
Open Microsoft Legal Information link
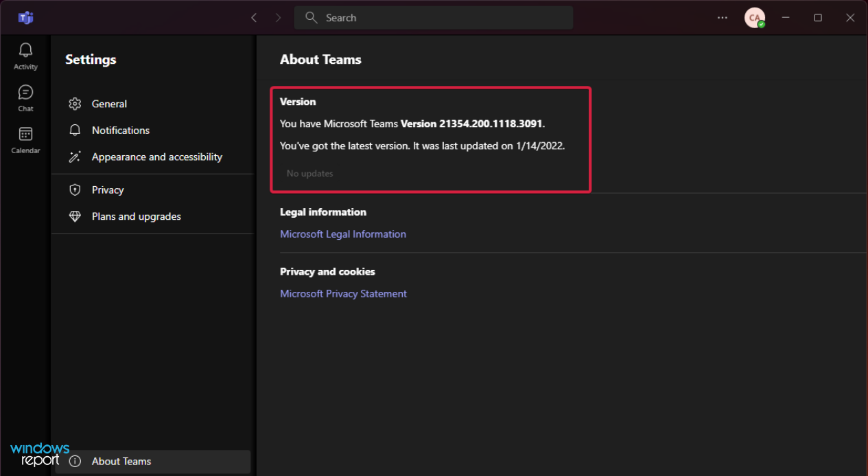[343, 234]
